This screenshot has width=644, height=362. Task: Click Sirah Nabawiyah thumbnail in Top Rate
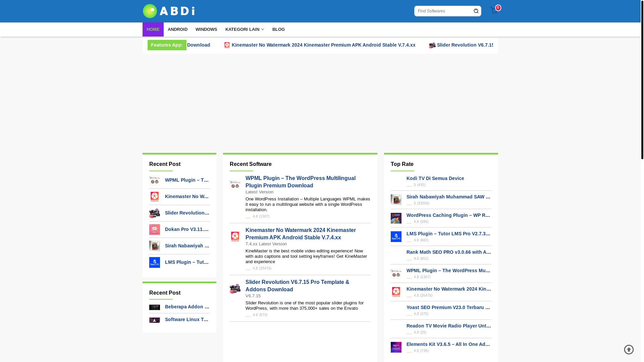point(396,200)
